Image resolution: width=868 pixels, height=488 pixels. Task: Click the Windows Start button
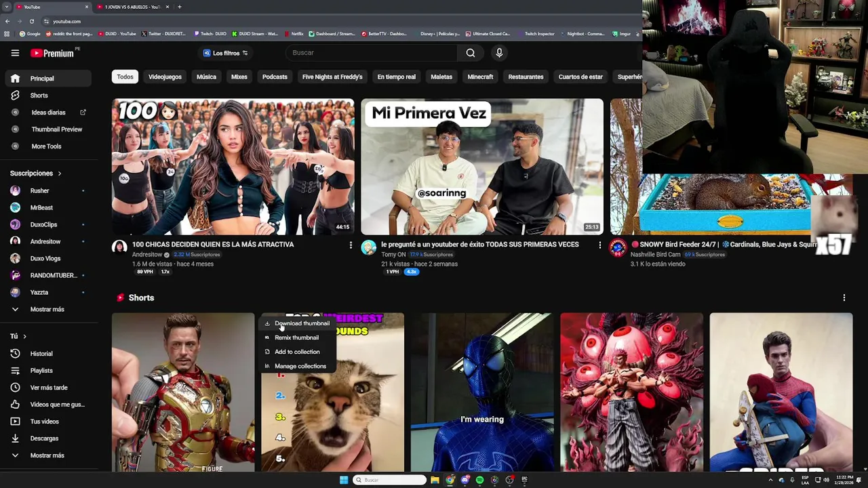(x=344, y=480)
